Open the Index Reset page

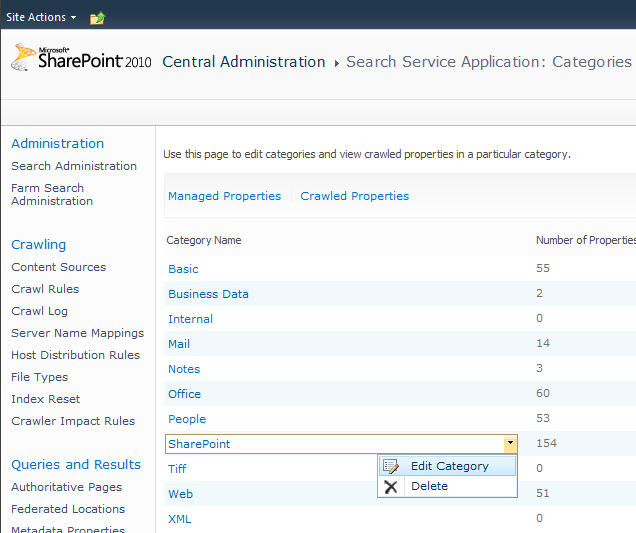[x=45, y=399]
